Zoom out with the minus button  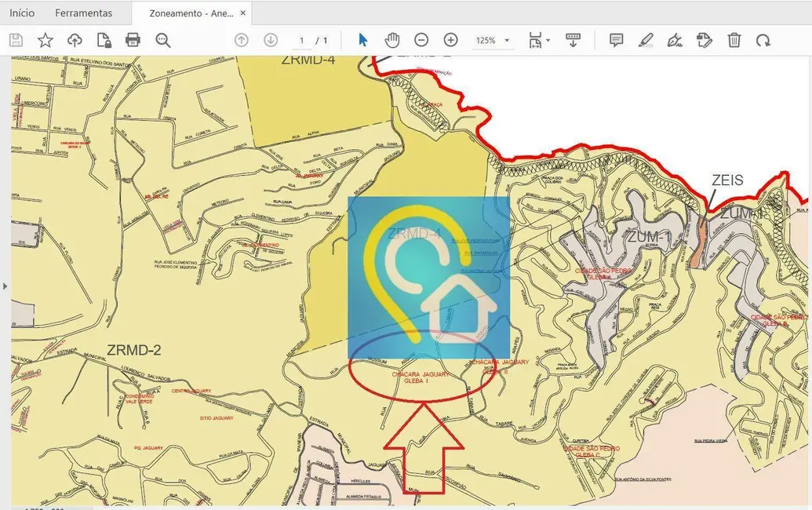point(421,40)
